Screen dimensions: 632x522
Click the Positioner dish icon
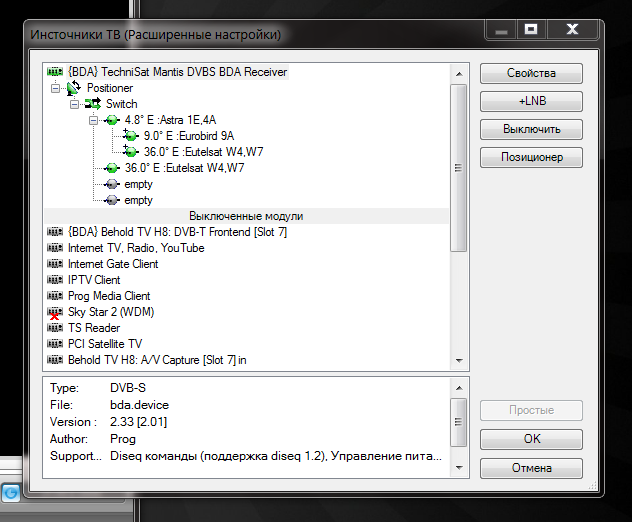tap(73, 88)
